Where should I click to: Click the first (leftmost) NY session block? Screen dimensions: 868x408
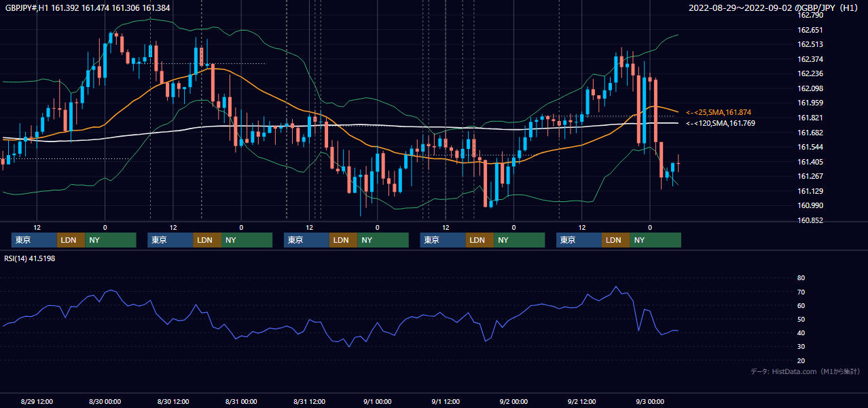pyautogui.click(x=111, y=240)
